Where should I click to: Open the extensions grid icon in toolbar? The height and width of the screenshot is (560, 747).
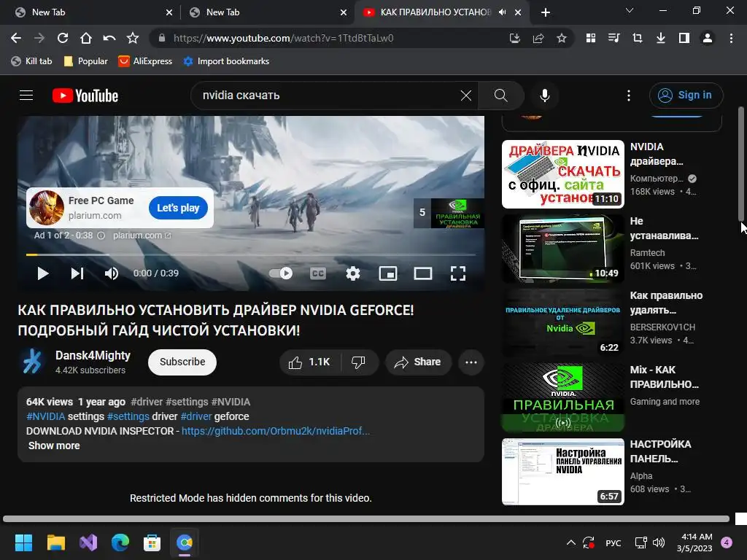pos(591,38)
